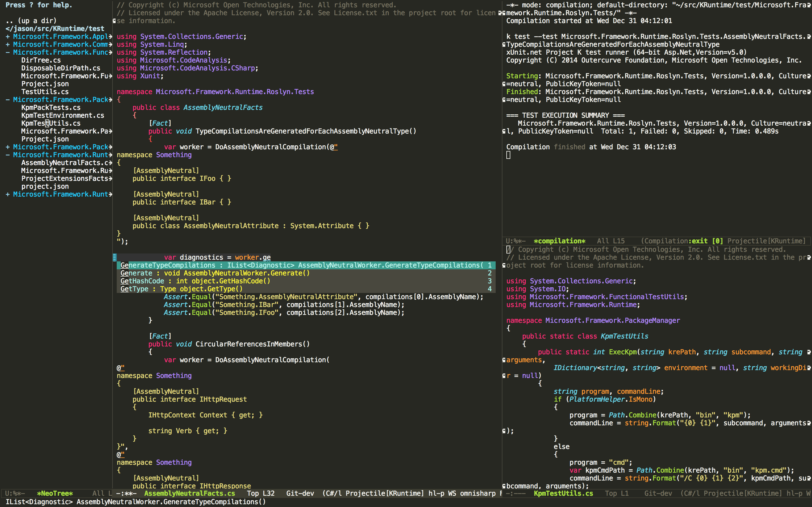812x507 pixels.
Task: Expand the Microsoft.Framework.Comm folder plus sign
Action: coord(7,45)
